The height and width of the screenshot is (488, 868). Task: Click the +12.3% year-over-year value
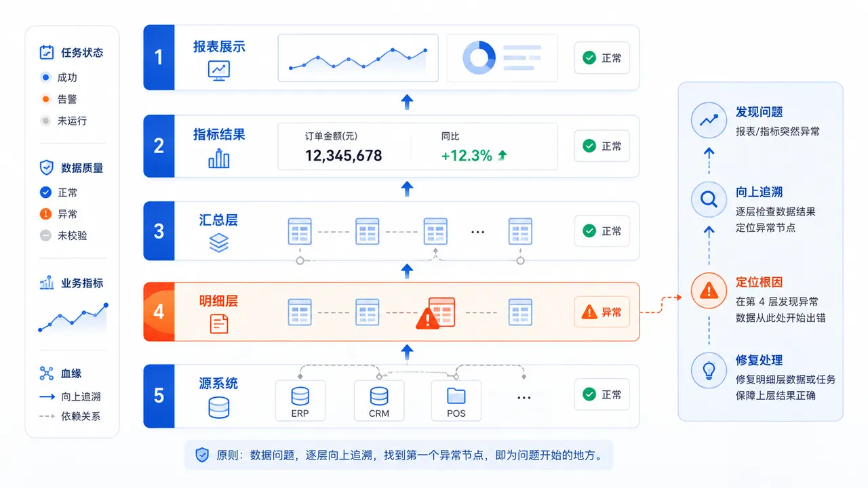pyautogui.click(x=467, y=156)
